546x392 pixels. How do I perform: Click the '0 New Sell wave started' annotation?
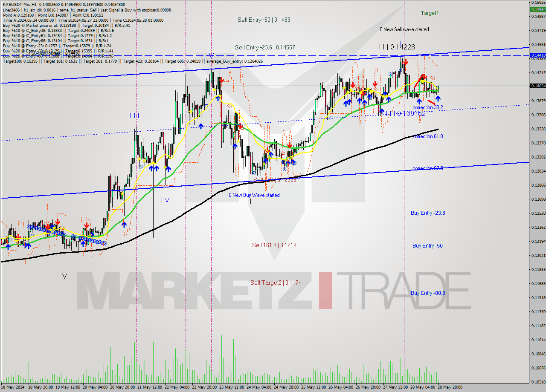click(x=404, y=29)
